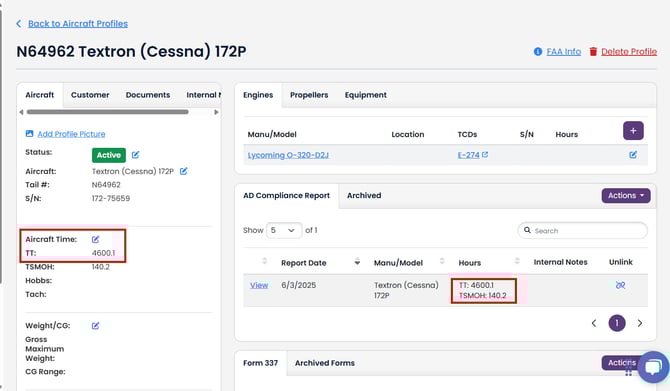The image size is (670, 391).
Task: Click serial number 172-75659 text
Action: click(x=111, y=198)
